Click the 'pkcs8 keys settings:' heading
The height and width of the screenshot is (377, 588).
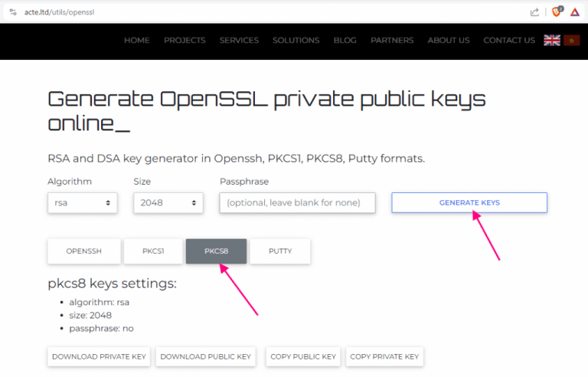112,284
